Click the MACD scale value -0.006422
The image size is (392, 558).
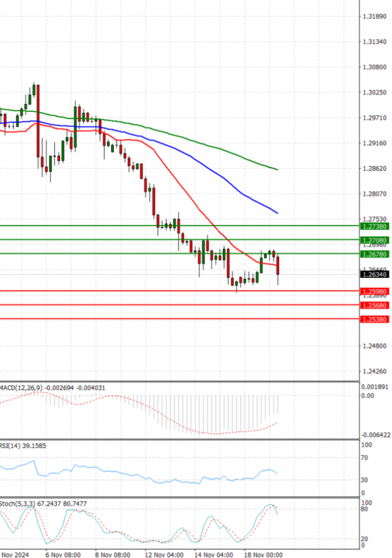point(376,435)
